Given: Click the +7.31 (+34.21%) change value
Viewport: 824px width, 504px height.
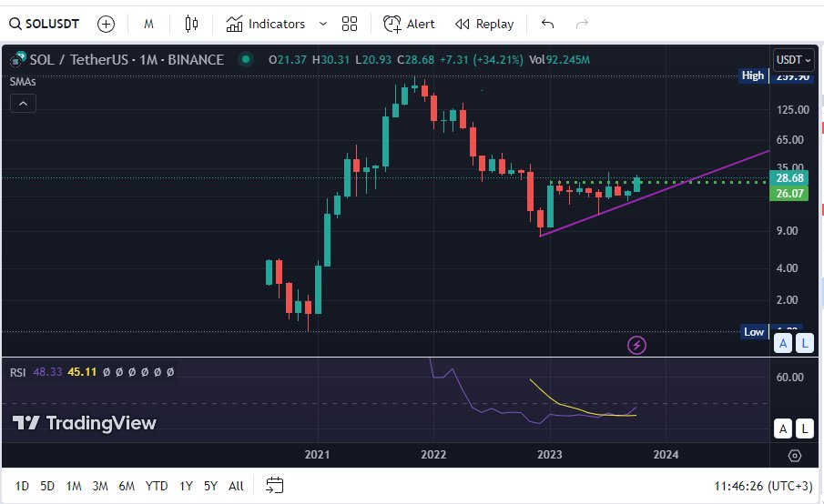Looking at the screenshot, I should [x=481, y=60].
